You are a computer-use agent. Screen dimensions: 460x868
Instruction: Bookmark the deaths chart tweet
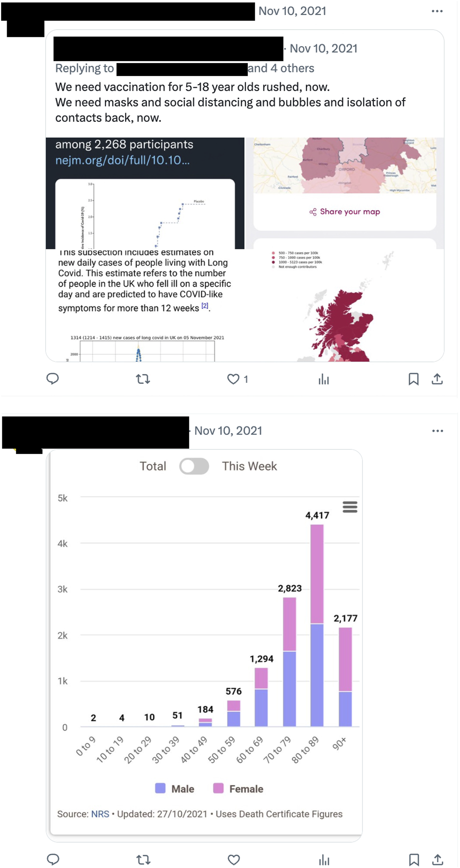click(414, 860)
